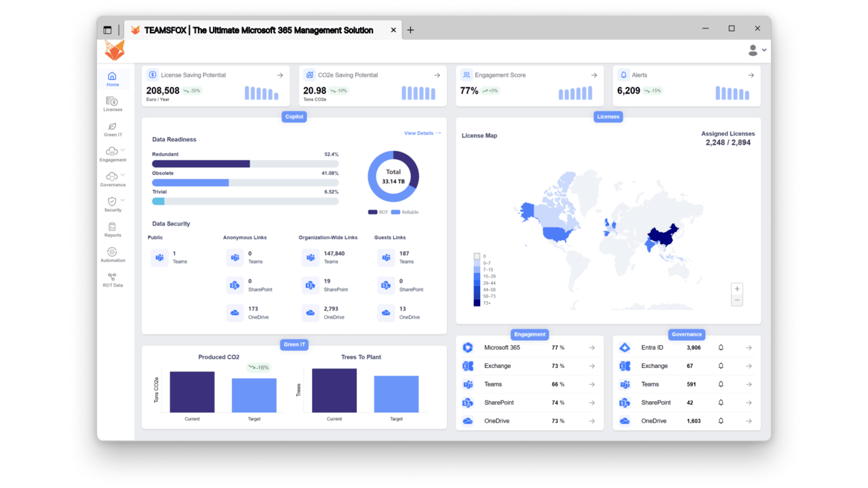Follow the View Details link

point(422,134)
